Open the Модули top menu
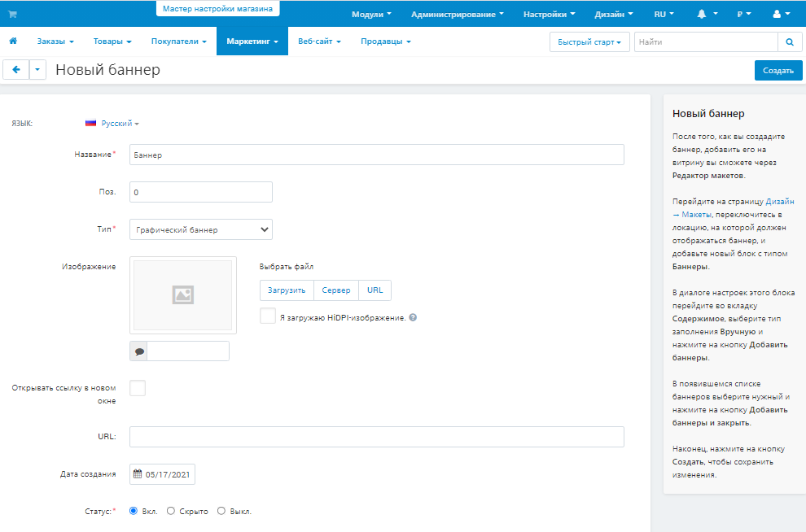Screen dimensions: 806x532 pyautogui.click(x=371, y=14)
